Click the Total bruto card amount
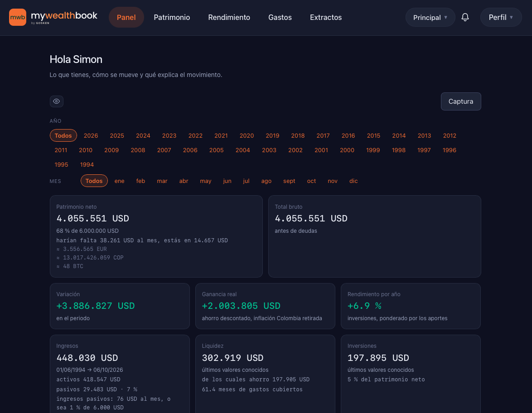The height and width of the screenshot is (413, 532). point(311,218)
